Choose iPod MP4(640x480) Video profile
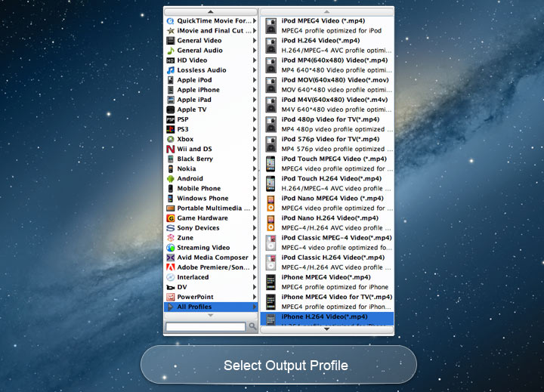The height and width of the screenshot is (392, 544). point(327,65)
